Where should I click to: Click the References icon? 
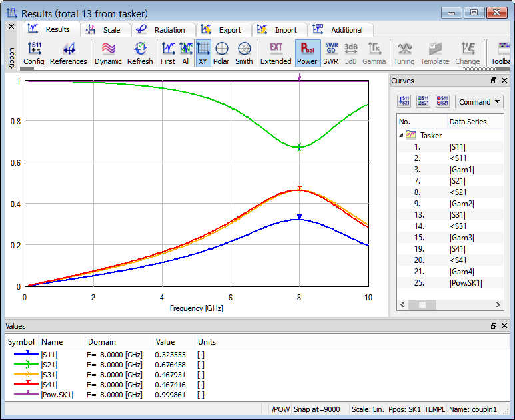[x=68, y=53]
